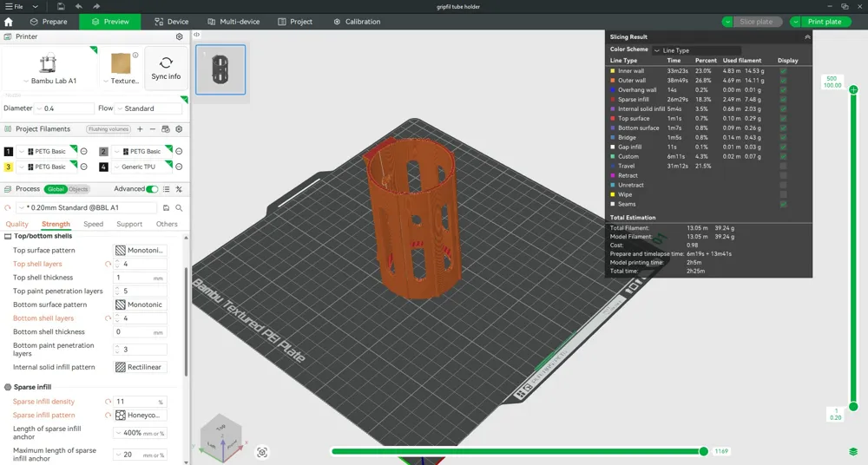
Task: Redo the last action
Action: 96,7
